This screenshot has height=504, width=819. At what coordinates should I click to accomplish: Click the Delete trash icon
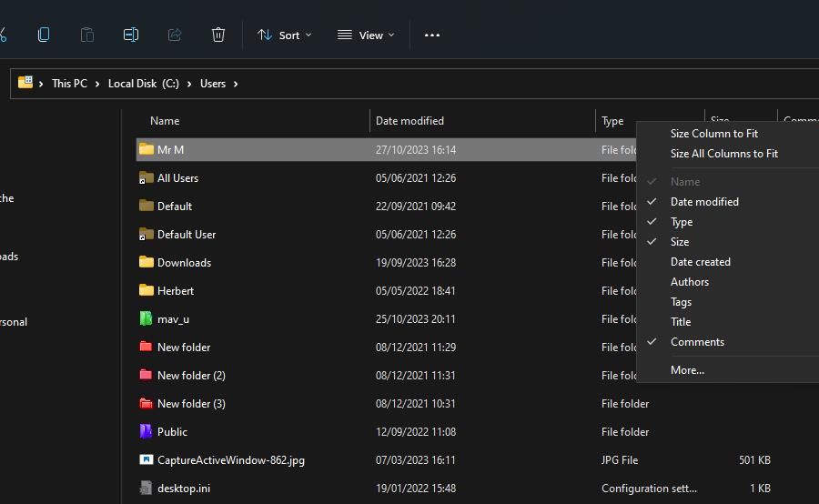(x=218, y=35)
